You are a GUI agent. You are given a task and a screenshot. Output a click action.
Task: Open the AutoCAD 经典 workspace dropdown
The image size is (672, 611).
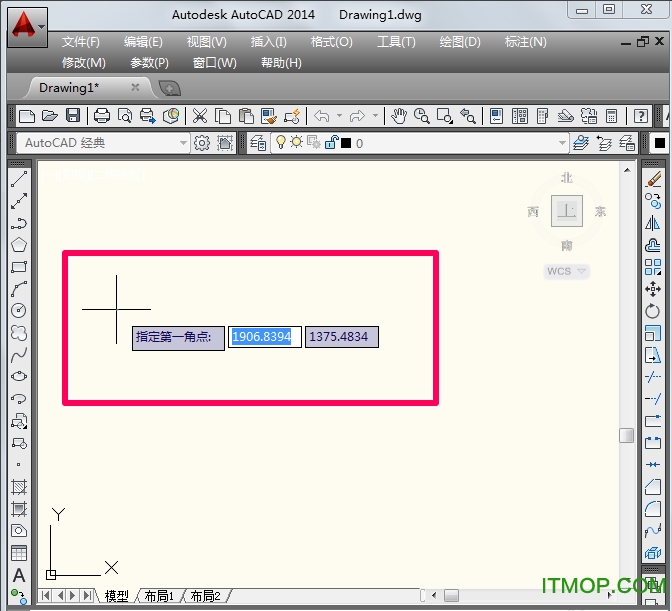183,143
